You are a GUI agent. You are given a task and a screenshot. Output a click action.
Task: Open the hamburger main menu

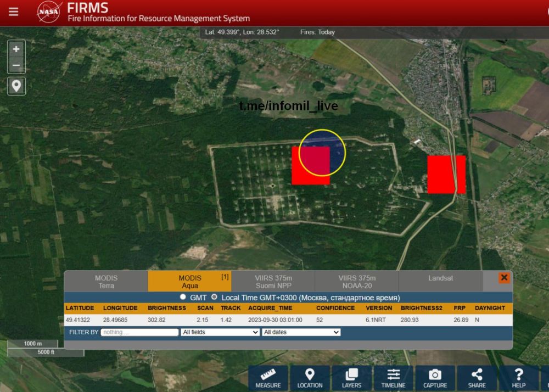(x=13, y=12)
